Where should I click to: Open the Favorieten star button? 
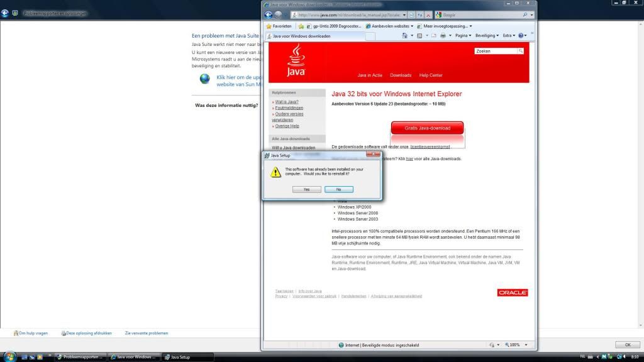point(279,26)
